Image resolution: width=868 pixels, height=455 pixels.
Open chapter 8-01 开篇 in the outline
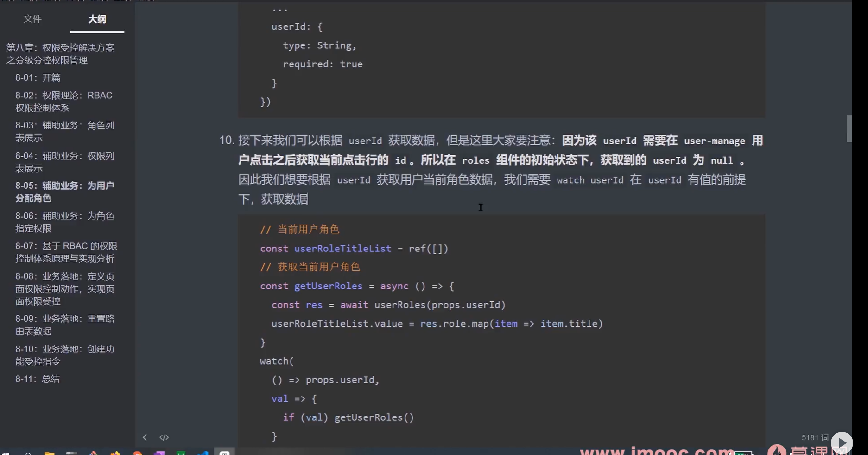coord(38,77)
